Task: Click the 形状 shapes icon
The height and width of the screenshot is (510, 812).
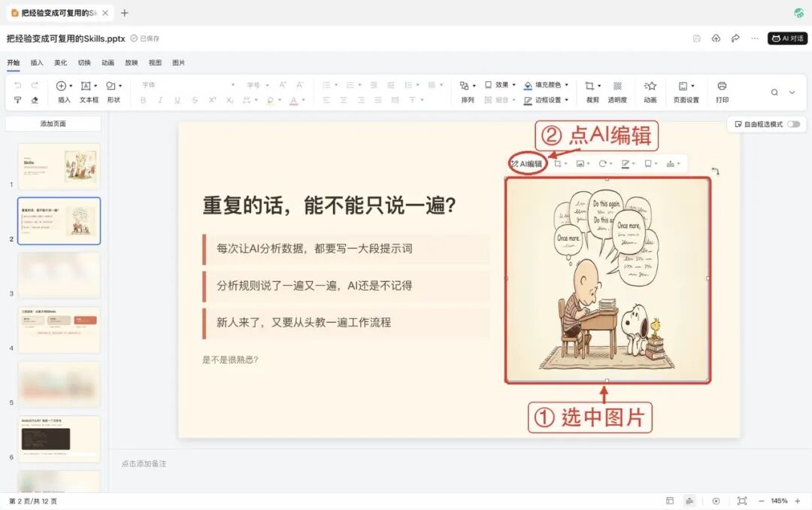Action: coord(111,86)
